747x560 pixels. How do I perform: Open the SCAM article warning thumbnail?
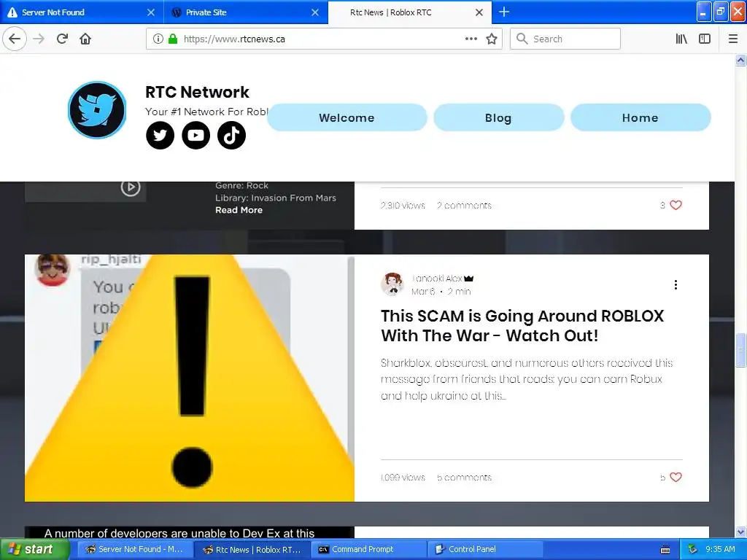tap(190, 378)
